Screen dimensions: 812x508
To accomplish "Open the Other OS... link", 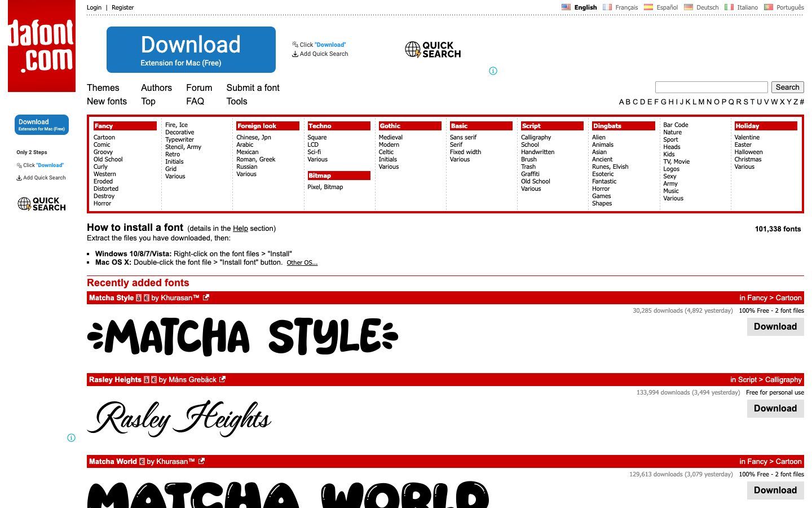I will tap(302, 262).
